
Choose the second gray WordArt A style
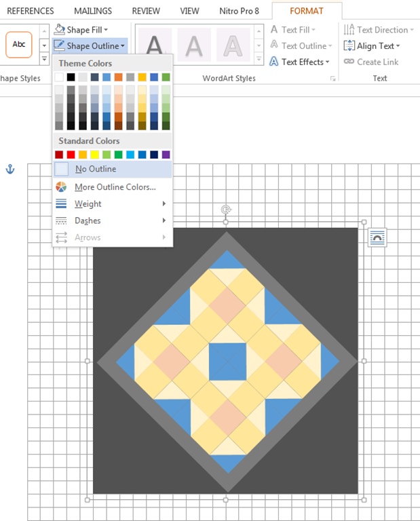click(194, 46)
